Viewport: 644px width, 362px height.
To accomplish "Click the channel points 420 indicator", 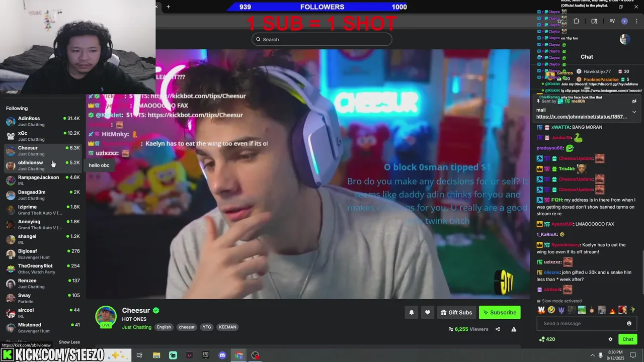I will [547, 339].
